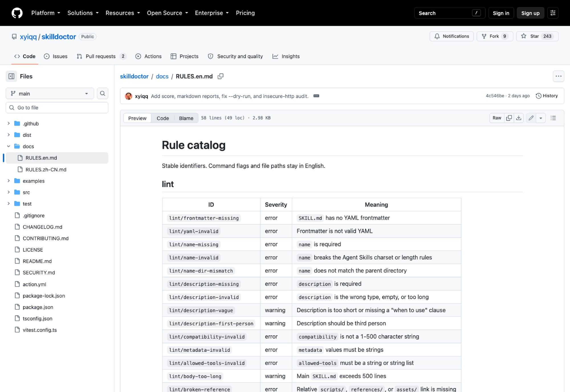Open the Open Source menu
The height and width of the screenshot is (392, 570).
168,13
